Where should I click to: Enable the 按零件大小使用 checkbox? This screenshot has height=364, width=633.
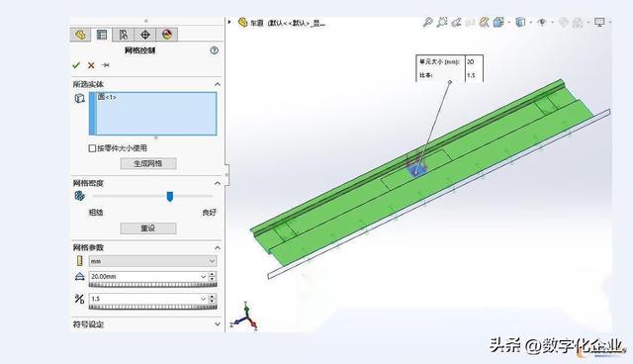92,148
